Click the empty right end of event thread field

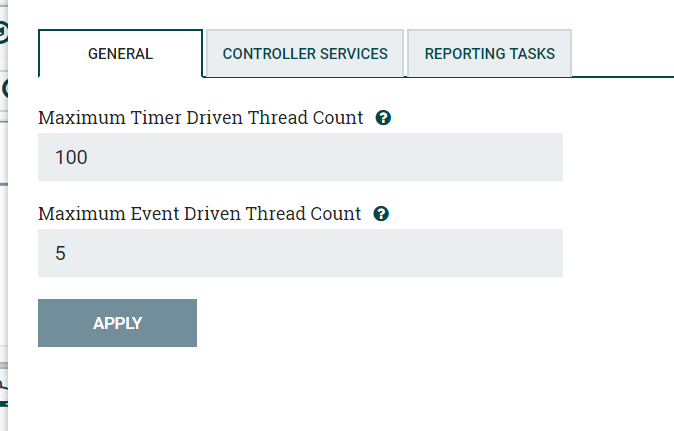tap(520, 253)
